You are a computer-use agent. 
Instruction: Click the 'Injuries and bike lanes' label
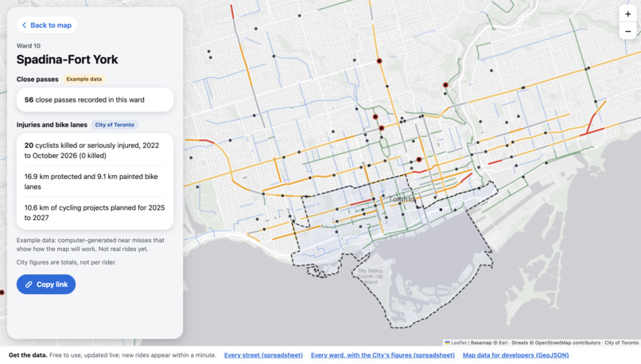click(x=52, y=125)
